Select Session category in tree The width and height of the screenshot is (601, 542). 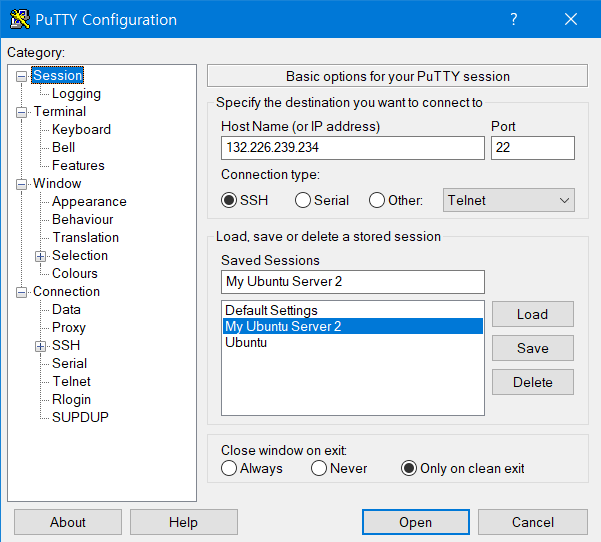point(57,76)
